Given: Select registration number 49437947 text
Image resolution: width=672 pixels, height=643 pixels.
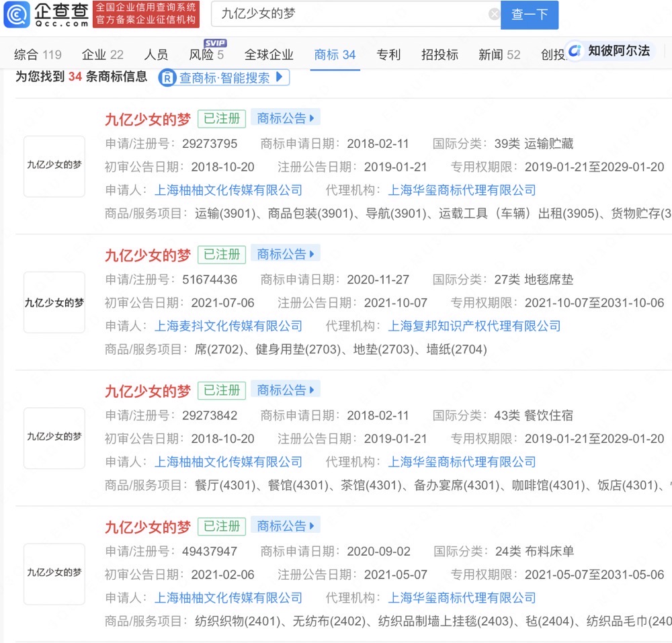Looking at the screenshot, I should coord(210,551).
